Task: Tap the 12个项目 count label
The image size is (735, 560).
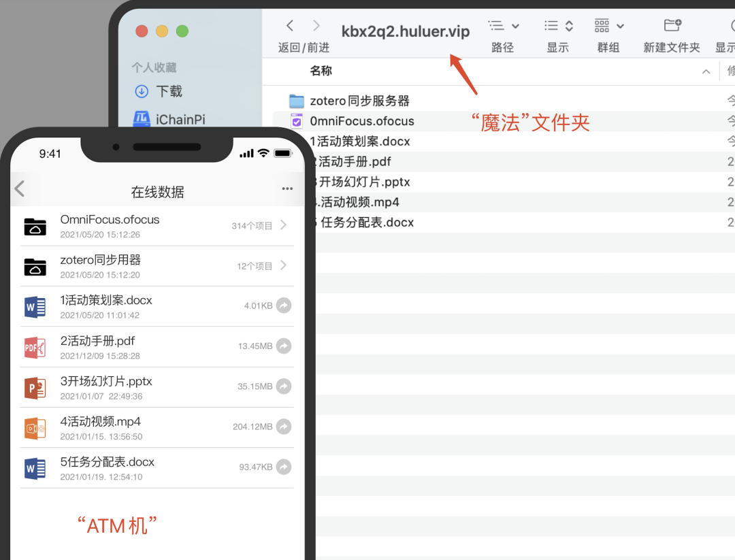Action: tap(255, 266)
